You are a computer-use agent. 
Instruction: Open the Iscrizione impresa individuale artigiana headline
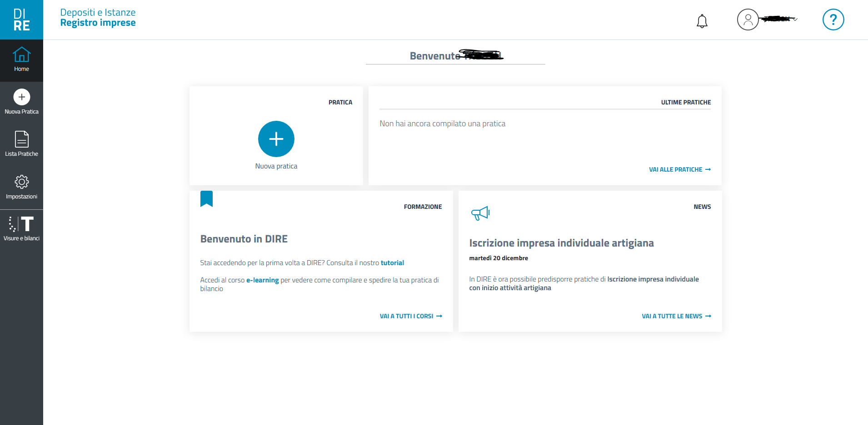click(561, 243)
